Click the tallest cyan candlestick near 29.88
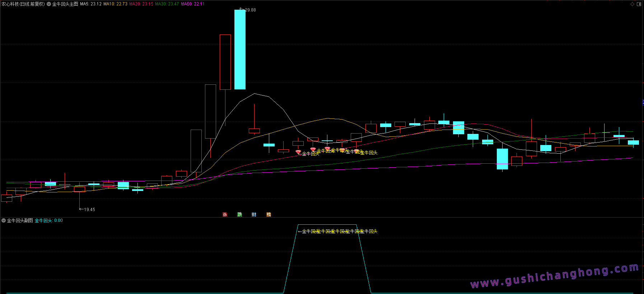 (x=240, y=50)
